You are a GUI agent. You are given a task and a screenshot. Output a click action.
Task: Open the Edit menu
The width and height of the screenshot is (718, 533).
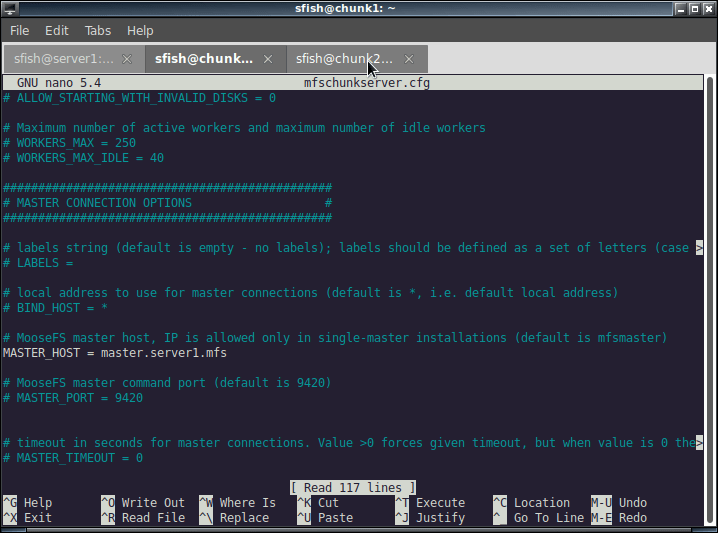click(x=57, y=31)
